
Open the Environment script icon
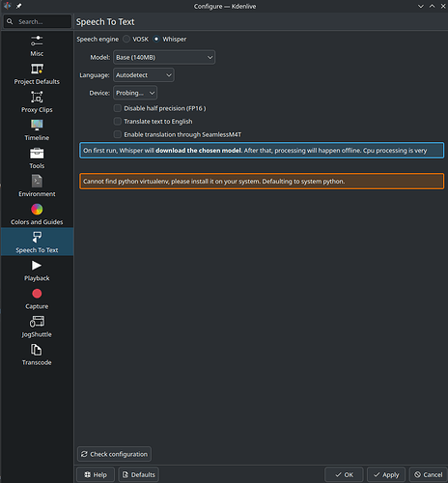[37, 181]
